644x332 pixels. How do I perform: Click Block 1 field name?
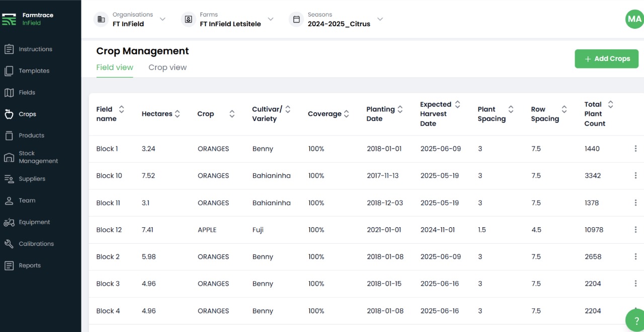pos(107,149)
